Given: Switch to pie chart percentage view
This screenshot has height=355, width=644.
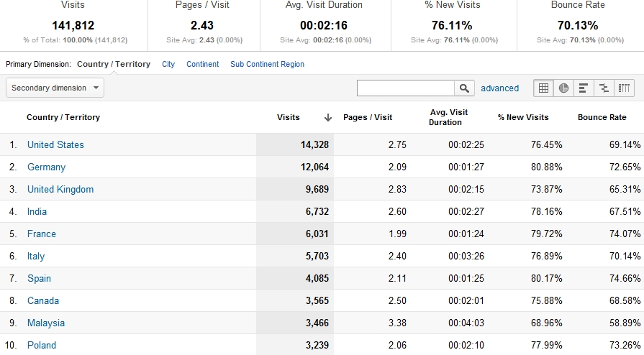Looking at the screenshot, I should pyautogui.click(x=564, y=88).
